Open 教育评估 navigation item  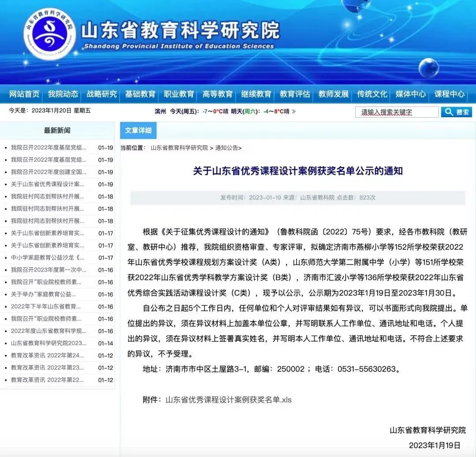click(x=295, y=94)
